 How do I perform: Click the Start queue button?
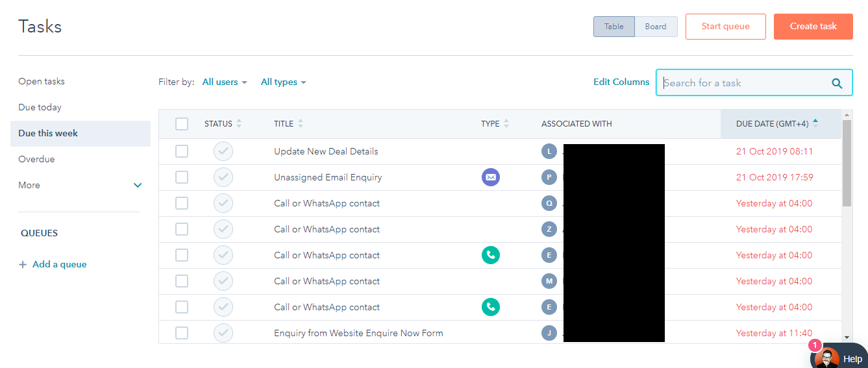(x=725, y=27)
